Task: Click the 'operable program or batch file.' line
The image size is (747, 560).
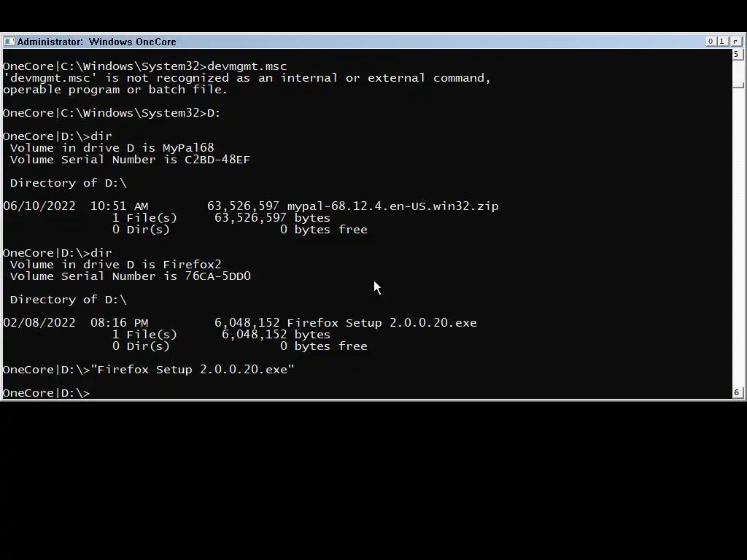Action: pos(115,90)
